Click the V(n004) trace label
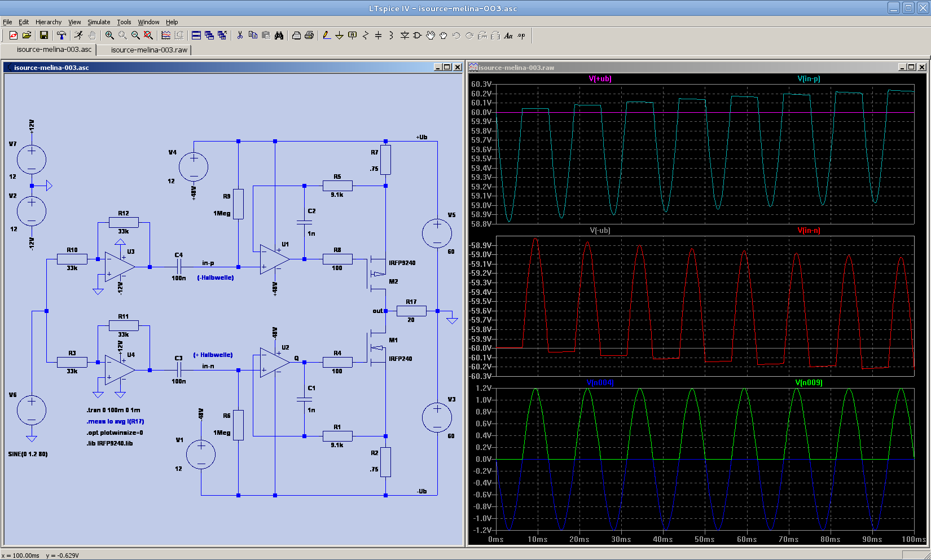 600,382
